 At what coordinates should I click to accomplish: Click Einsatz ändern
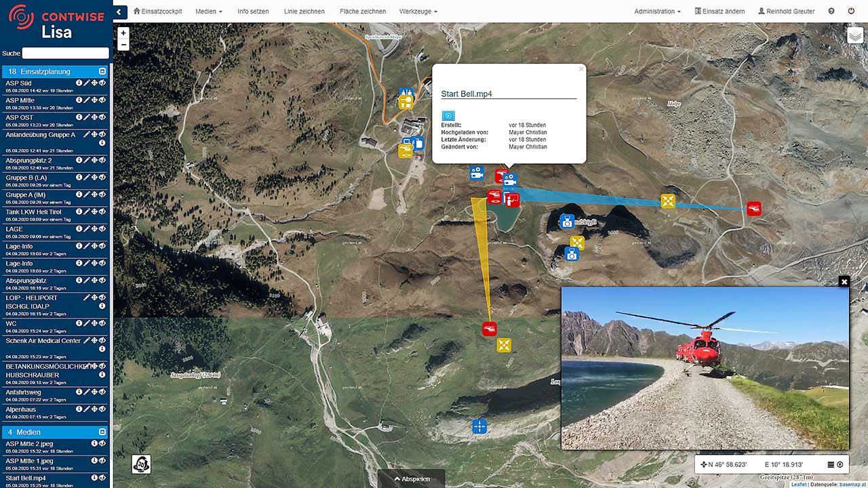[x=720, y=12]
